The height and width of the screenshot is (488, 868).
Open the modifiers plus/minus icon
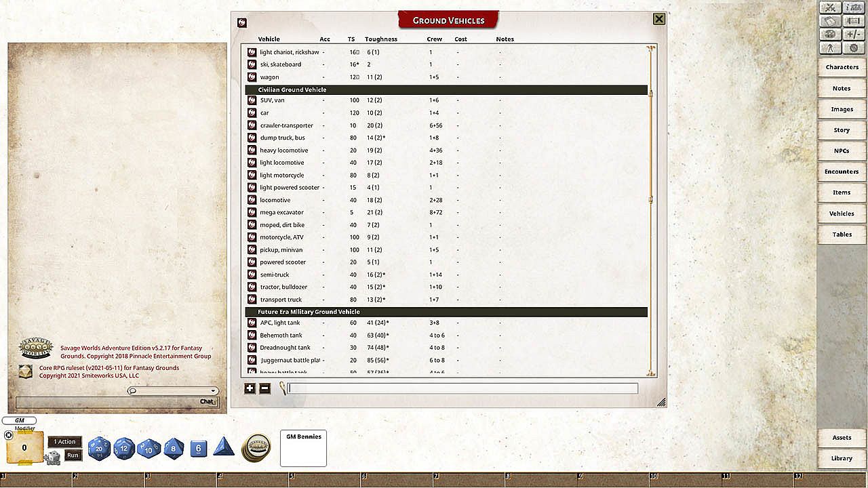pos(853,35)
